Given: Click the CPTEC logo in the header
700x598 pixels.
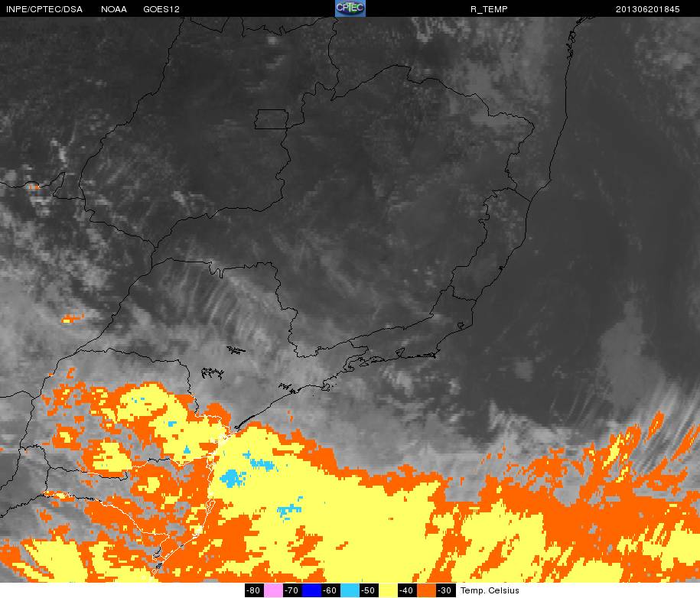Looking at the screenshot, I should pos(350,8).
